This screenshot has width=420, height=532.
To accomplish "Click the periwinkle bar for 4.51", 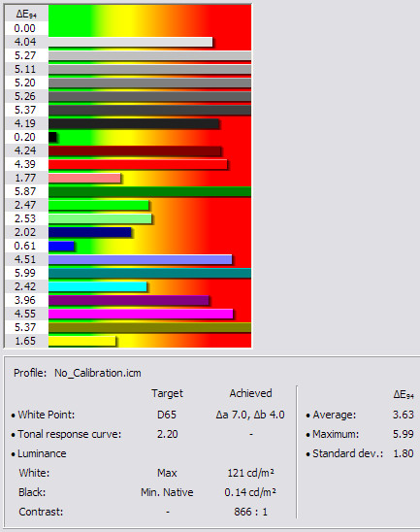I will point(140,259).
